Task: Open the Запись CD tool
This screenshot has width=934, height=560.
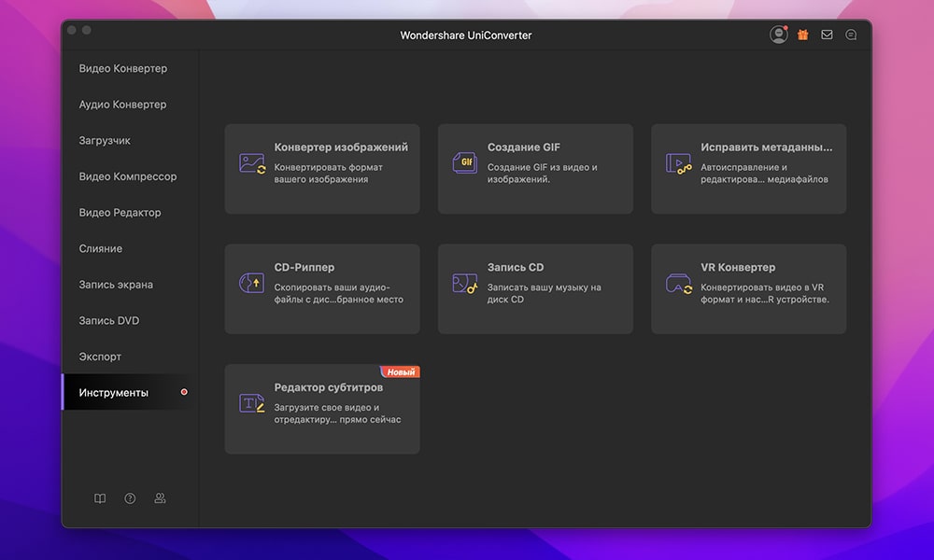Action: click(x=534, y=287)
